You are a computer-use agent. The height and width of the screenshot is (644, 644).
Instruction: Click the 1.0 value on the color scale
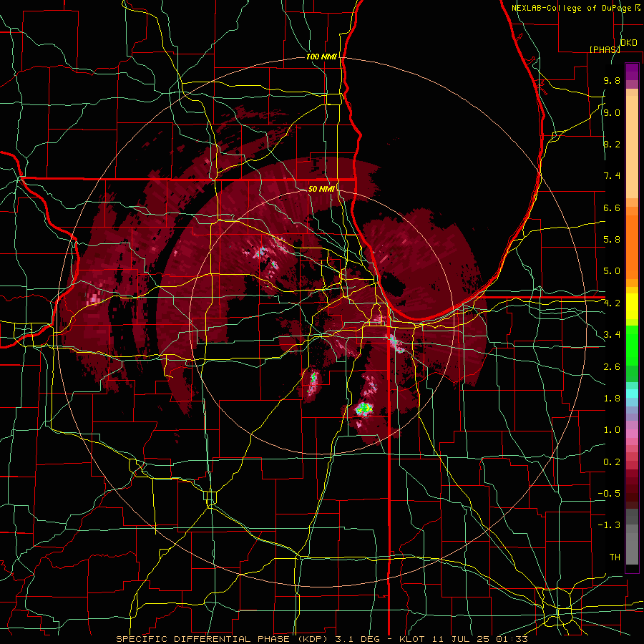[612, 430]
